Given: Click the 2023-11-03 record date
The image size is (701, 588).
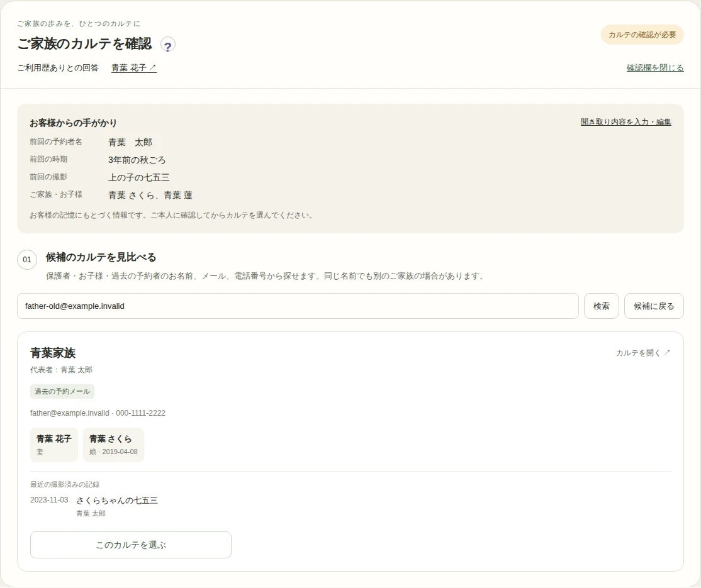Looking at the screenshot, I should click(x=49, y=500).
